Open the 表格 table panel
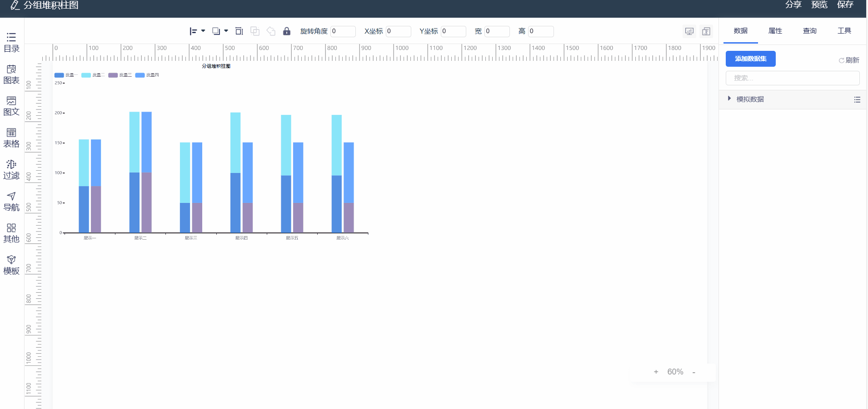Screen dimensions: 868x409 (11, 138)
